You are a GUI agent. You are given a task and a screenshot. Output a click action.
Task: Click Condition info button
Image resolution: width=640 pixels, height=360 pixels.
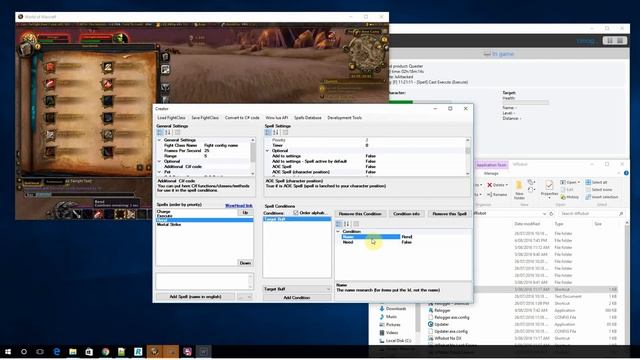(407, 213)
